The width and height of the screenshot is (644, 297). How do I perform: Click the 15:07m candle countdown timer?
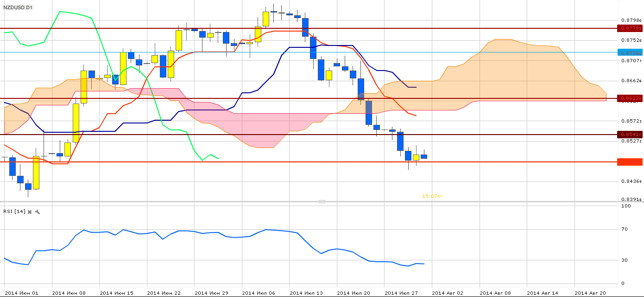pyautogui.click(x=432, y=196)
